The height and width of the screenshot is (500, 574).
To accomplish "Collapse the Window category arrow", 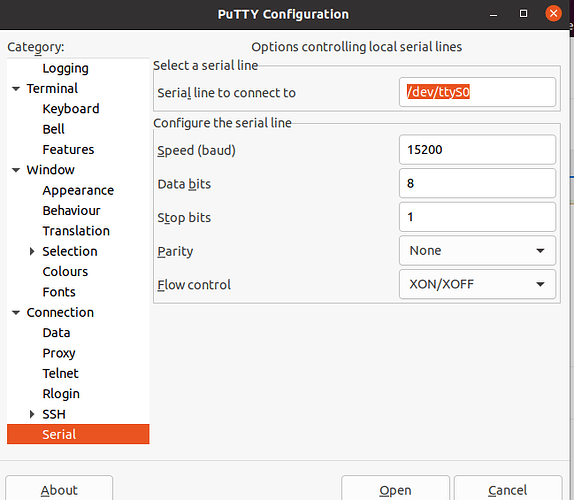I will (x=16, y=170).
